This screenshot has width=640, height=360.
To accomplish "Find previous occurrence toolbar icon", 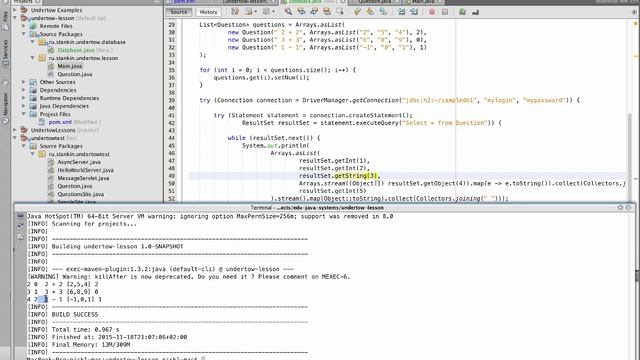I will click(301, 12).
